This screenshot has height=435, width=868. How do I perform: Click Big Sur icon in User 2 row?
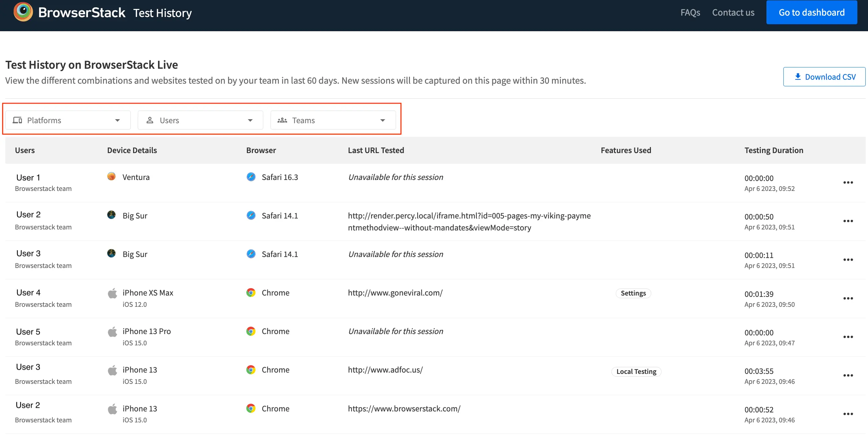112,215
